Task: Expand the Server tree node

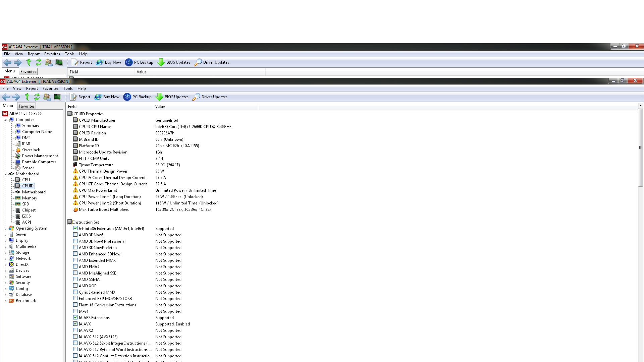Action: 5,235
